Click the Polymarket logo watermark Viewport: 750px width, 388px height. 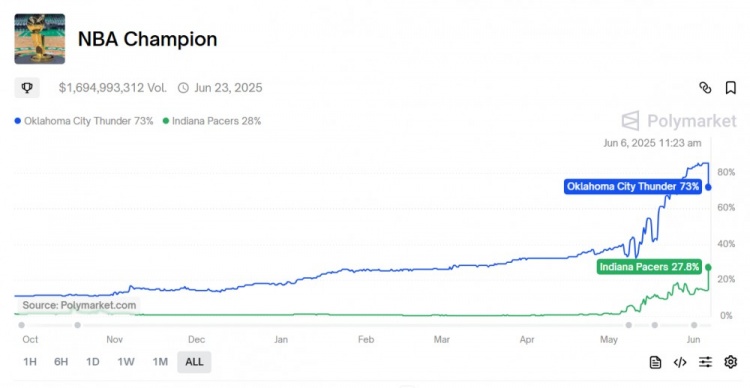click(679, 121)
